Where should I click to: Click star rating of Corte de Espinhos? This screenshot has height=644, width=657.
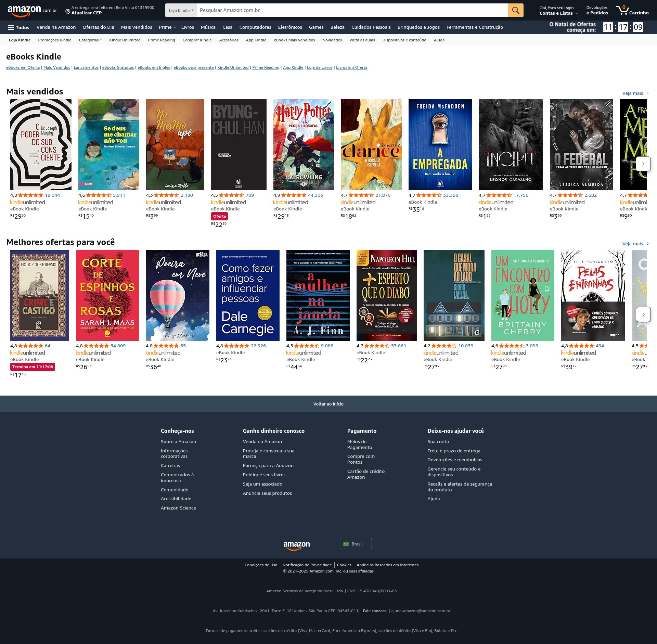click(x=96, y=346)
